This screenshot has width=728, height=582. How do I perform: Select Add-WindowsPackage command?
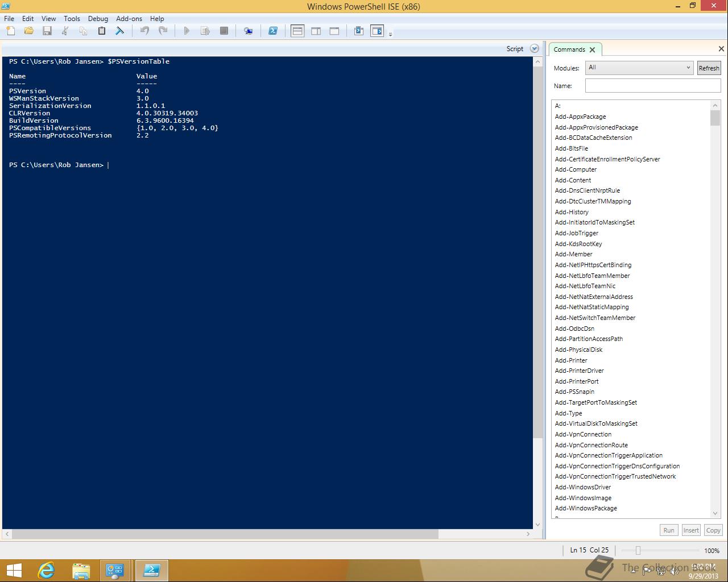[586, 508]
